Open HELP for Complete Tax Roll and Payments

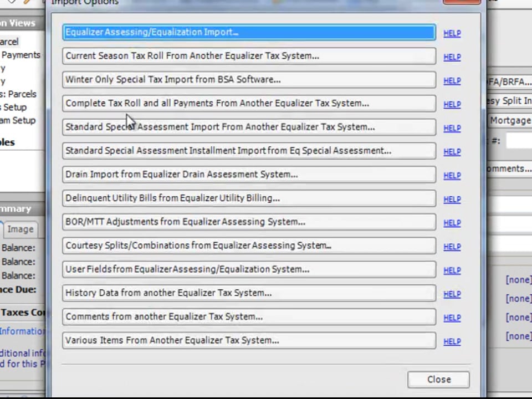[x=452, y=105]
